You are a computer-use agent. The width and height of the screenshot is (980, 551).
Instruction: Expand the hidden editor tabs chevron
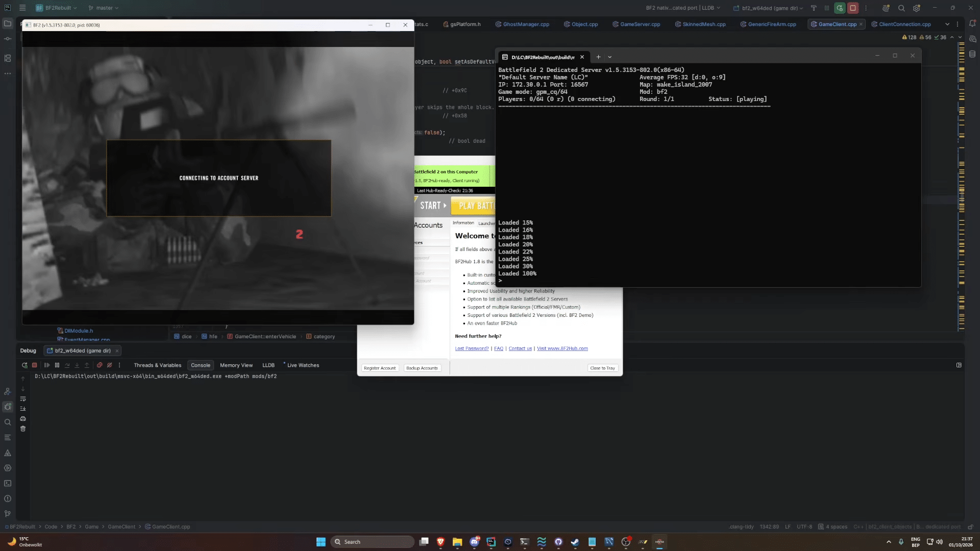[x=947, y=24]
